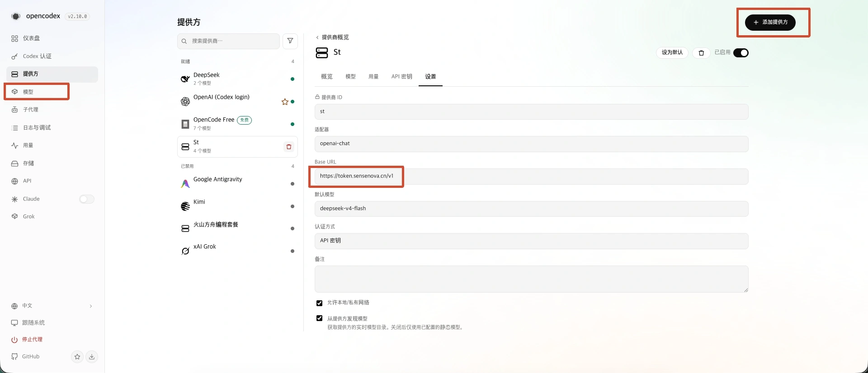This screenshot has width=868, height=373.
Task: Click the star icon on OpenAI row
Action: coord(285,102)
